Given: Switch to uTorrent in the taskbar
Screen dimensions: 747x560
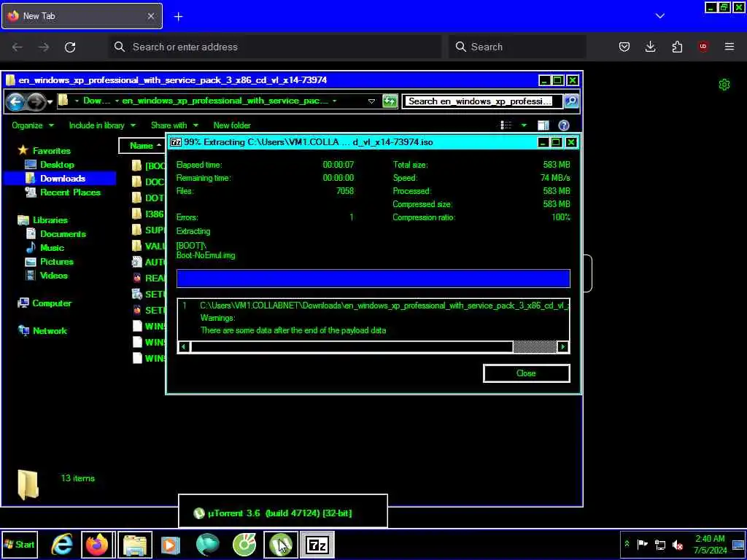Looking at the screenshot, I should coord(281,545).
